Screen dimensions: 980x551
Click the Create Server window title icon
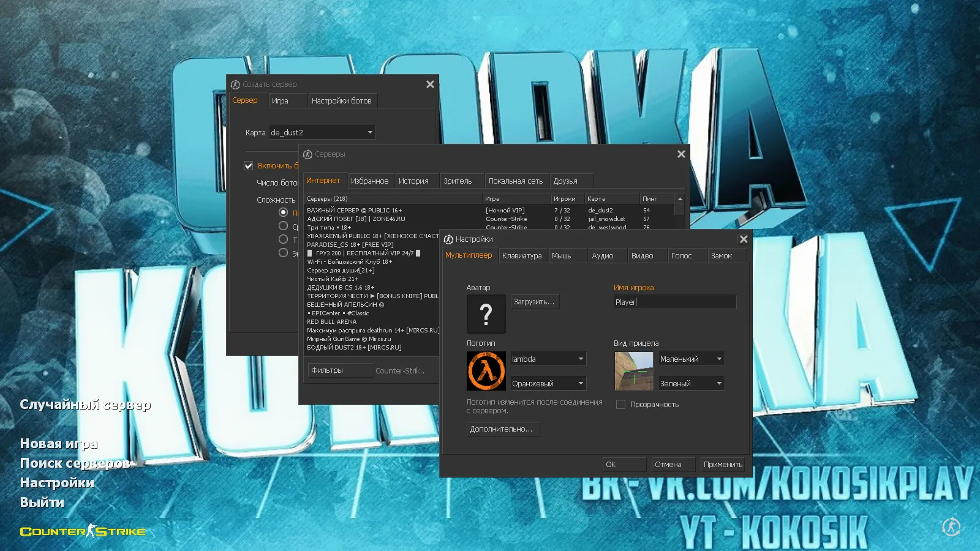tap(235, 84)
